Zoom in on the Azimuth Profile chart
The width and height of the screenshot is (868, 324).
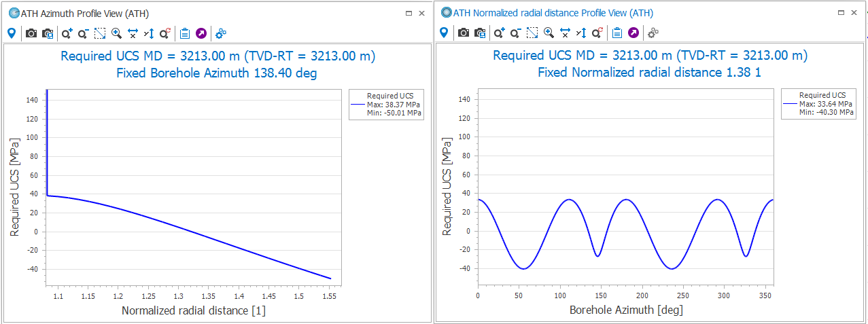tap(67, 33)
